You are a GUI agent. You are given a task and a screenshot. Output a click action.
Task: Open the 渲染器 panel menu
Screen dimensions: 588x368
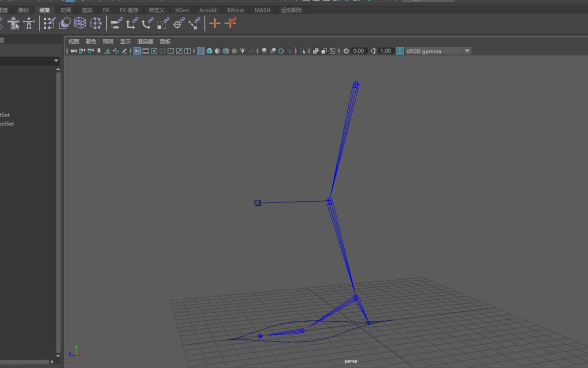(x=145, y=41)
